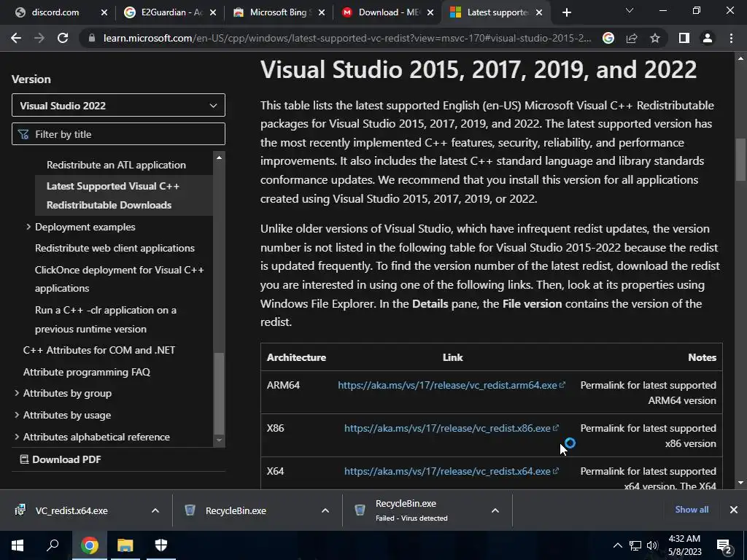Open the notification center
747x560 pixels.
[724, 546]
